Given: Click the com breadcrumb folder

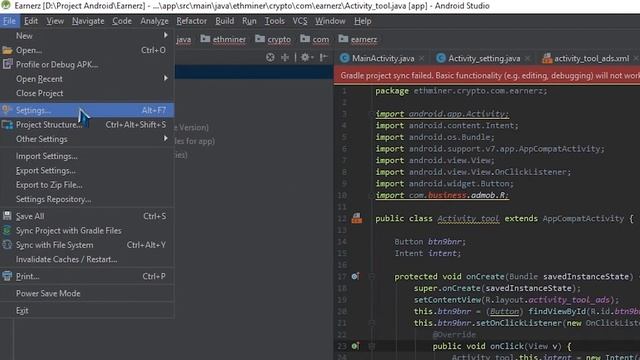Looking at the screenshot, I should tap(315, 39).
